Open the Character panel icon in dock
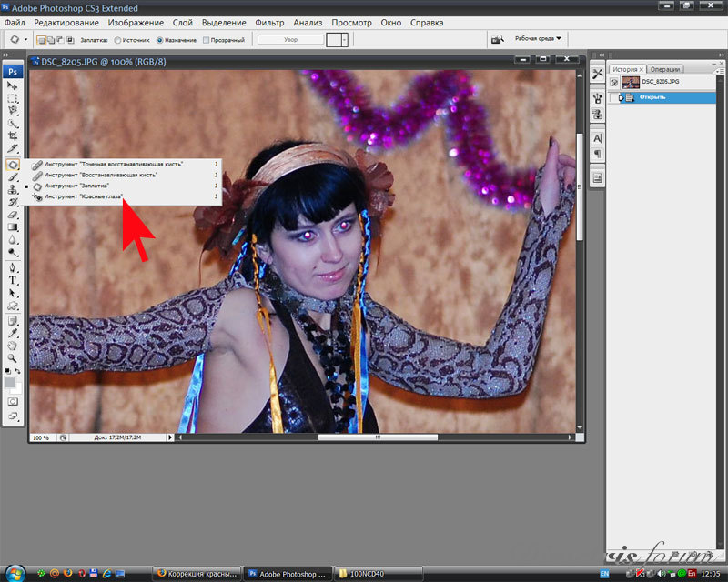The width and height of the screenshot is (728, 582). [x=598, y=137]
